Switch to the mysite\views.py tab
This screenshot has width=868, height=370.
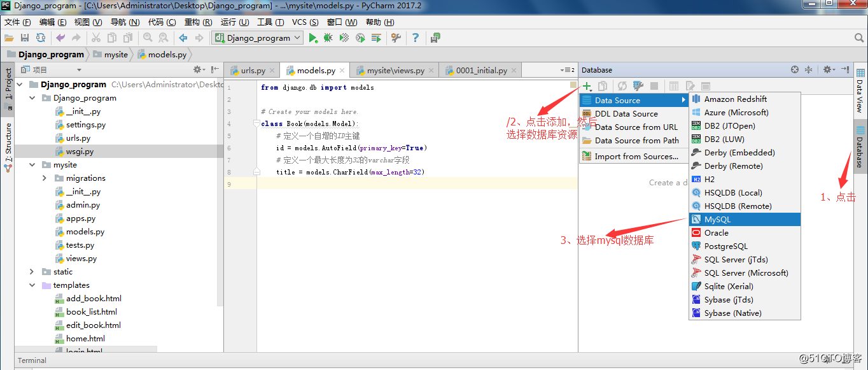click(396, 70)
